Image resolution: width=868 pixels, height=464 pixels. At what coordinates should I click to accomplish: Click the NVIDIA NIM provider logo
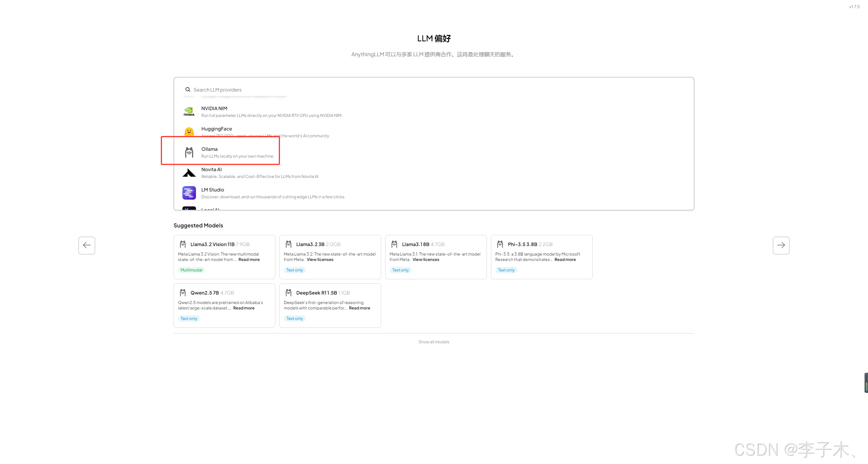point(189,112)
